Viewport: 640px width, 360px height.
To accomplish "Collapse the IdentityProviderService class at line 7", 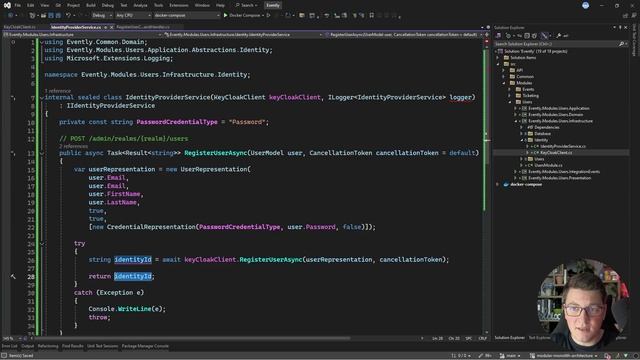I will pyautogui.click(x=42, y=98).
